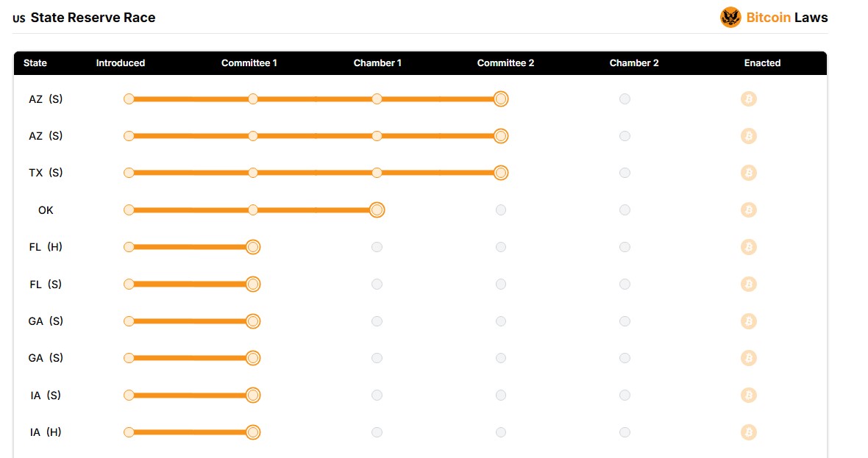Click the US flag label beside State Reserve Race
Image resolution: width=868 pixels, height=458 pixels.
pyautogui.click(x=19, y=18)
